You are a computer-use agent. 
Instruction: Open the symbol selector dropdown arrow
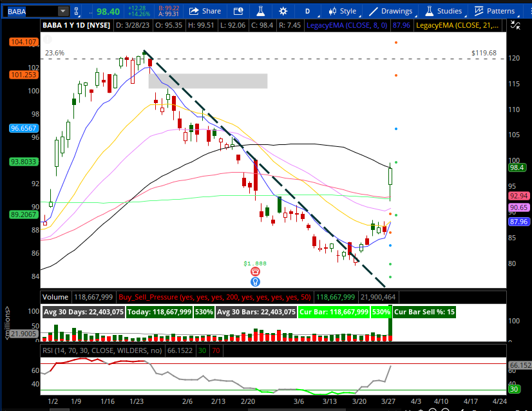pos(62,12)
